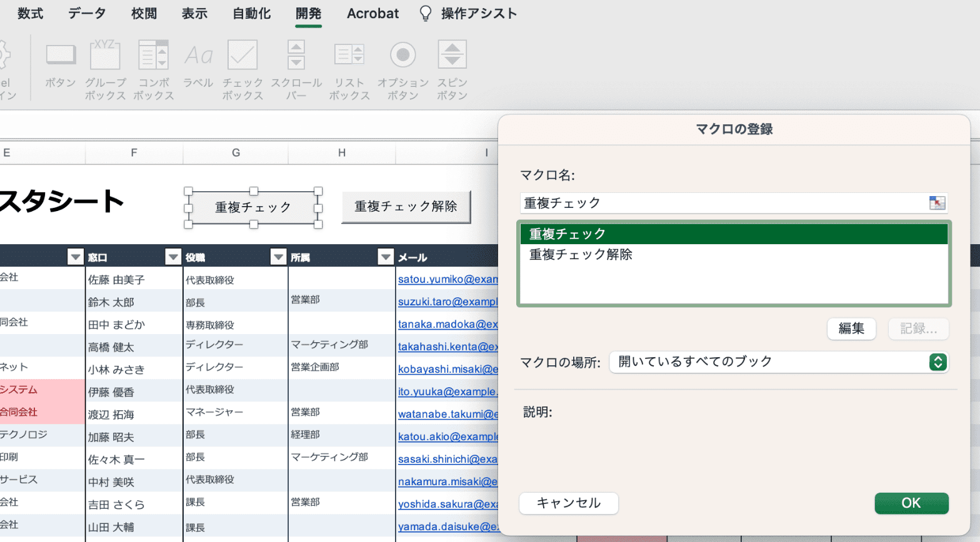Insert a List Box form control
The width and height of the screenshot is (980, 542).
[349, 69]
